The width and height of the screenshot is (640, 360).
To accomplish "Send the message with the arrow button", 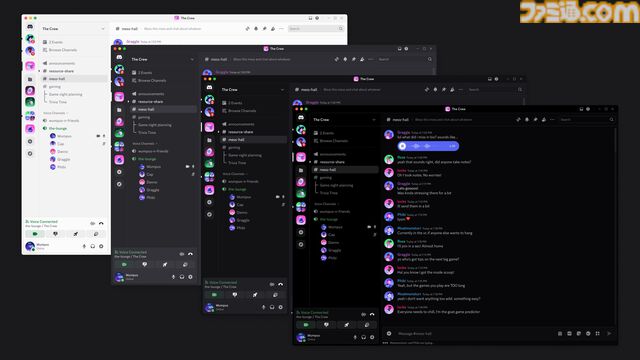I will 609,333.
